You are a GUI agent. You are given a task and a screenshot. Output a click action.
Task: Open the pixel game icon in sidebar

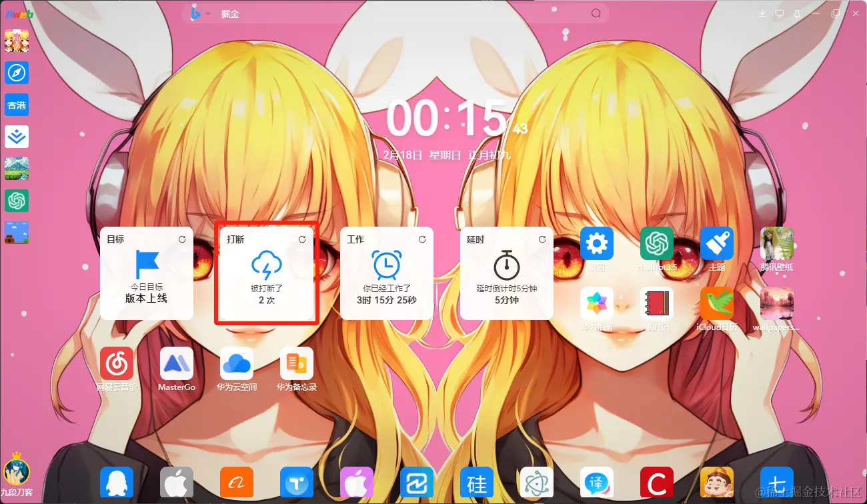(17, 233)
